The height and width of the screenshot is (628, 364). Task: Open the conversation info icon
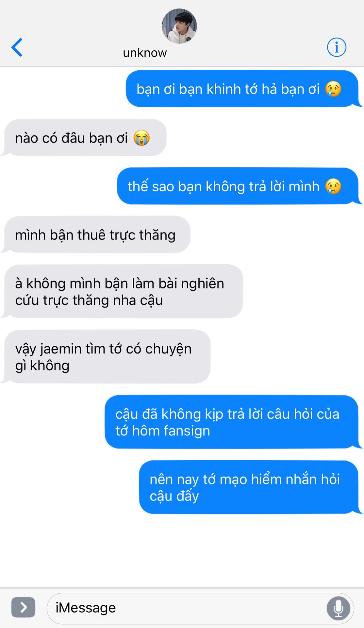click(x=337, y=47)
